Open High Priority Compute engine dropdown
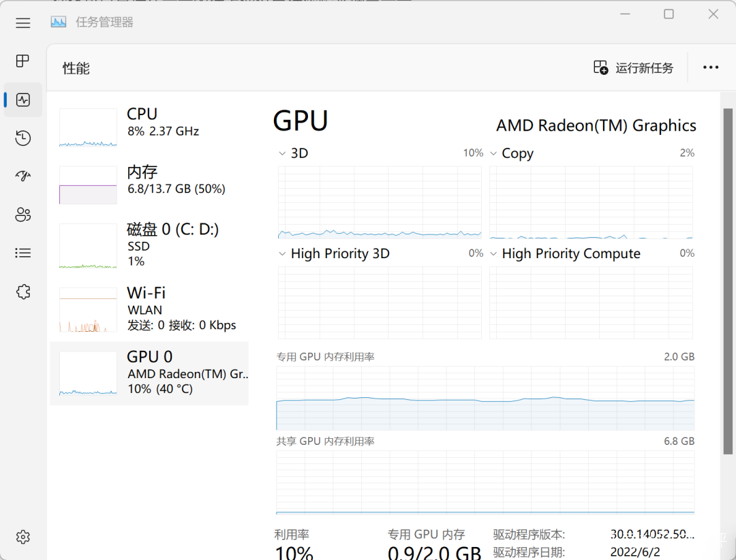 coord(493,253)
